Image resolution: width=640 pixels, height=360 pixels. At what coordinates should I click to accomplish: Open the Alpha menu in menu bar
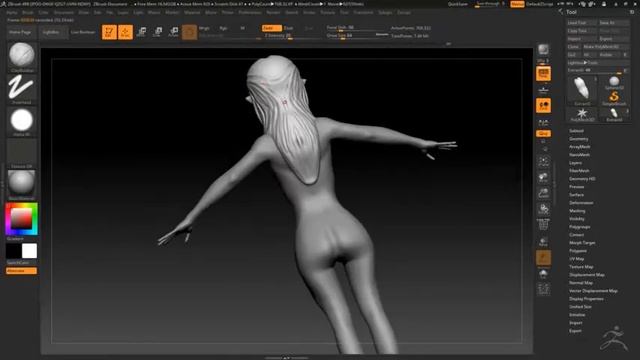[x=11, y=13]
